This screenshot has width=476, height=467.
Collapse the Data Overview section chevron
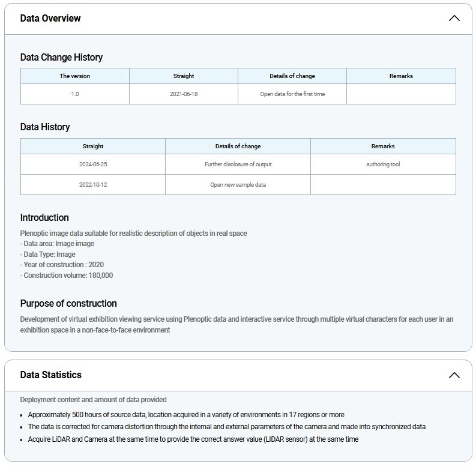click(454, 18)
